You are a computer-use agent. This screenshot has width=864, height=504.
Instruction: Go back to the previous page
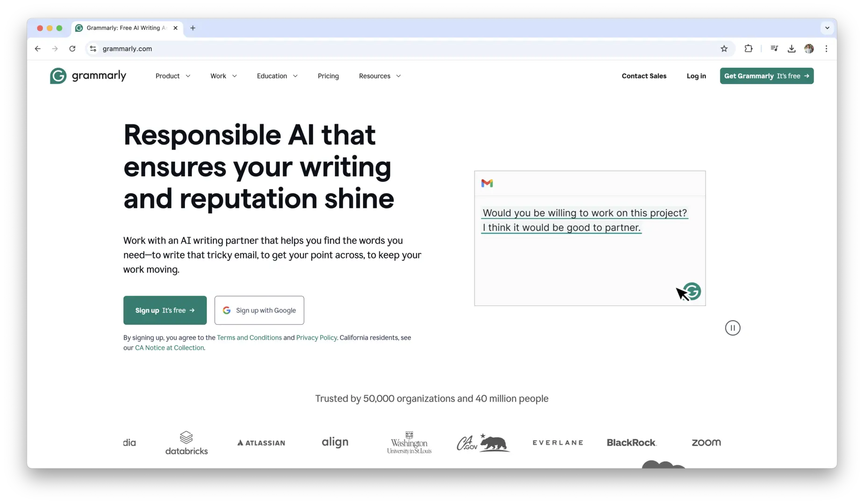38,49
